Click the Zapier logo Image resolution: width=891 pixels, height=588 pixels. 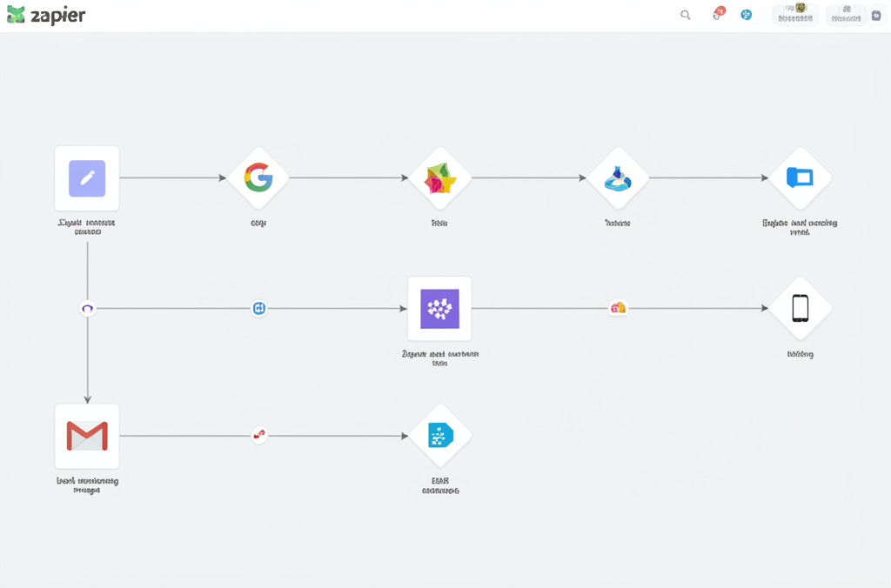tap(46, 16)
